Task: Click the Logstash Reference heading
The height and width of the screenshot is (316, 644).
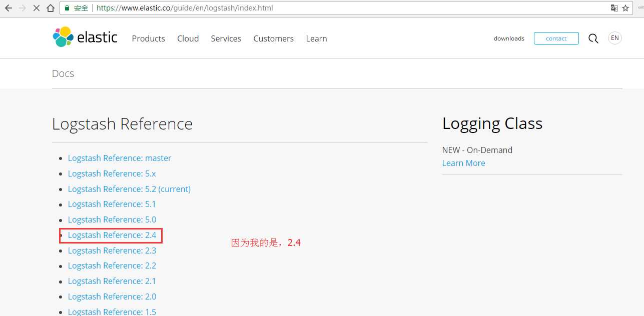Action: [x=122, y=124]
